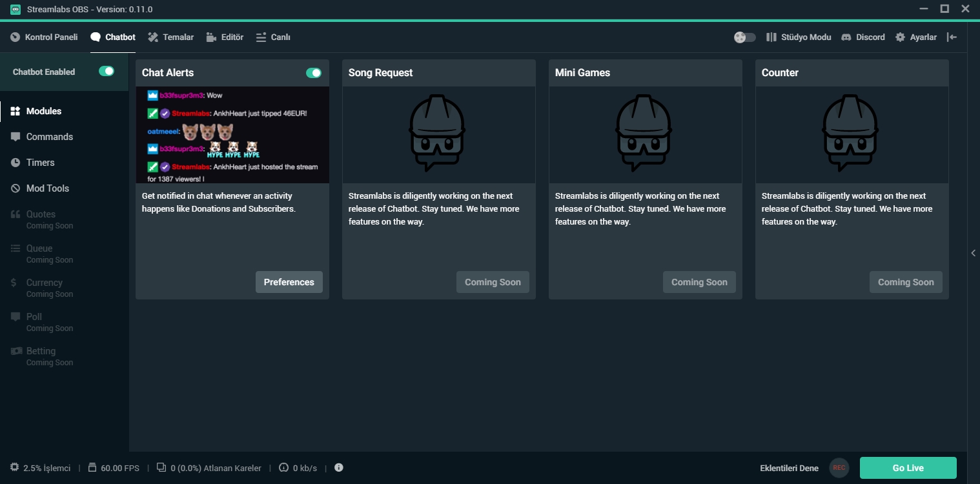Click the bitrate gauge icon
The image size is (980, 484).
[x=283, y=467]
